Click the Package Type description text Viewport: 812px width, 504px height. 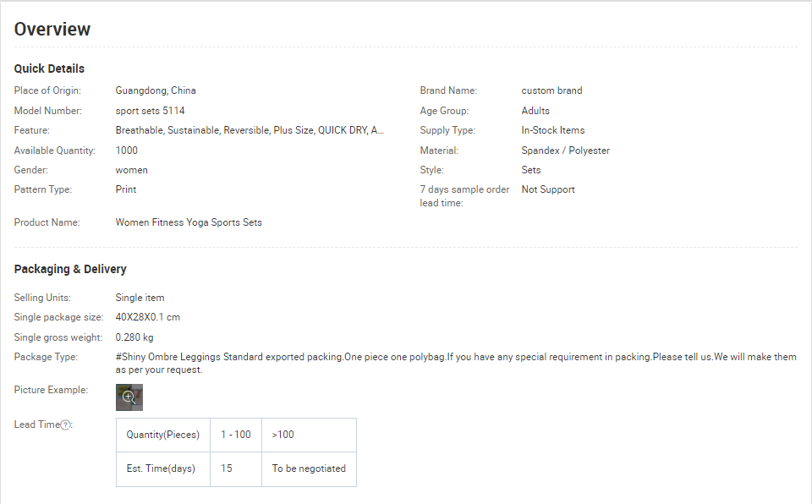(456, 363)
